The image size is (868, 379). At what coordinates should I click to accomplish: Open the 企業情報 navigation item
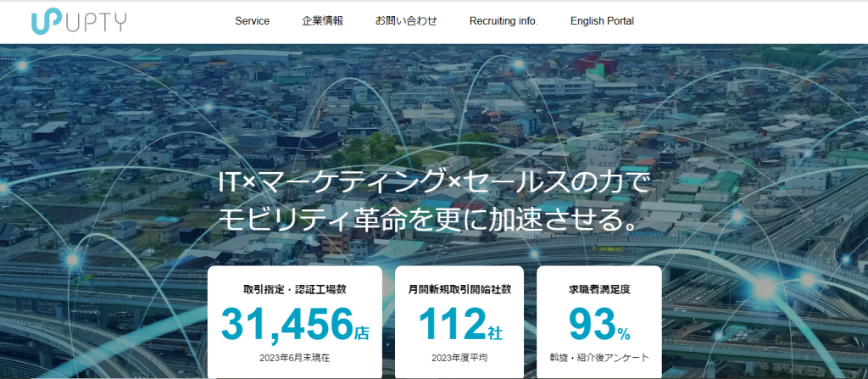322,21
